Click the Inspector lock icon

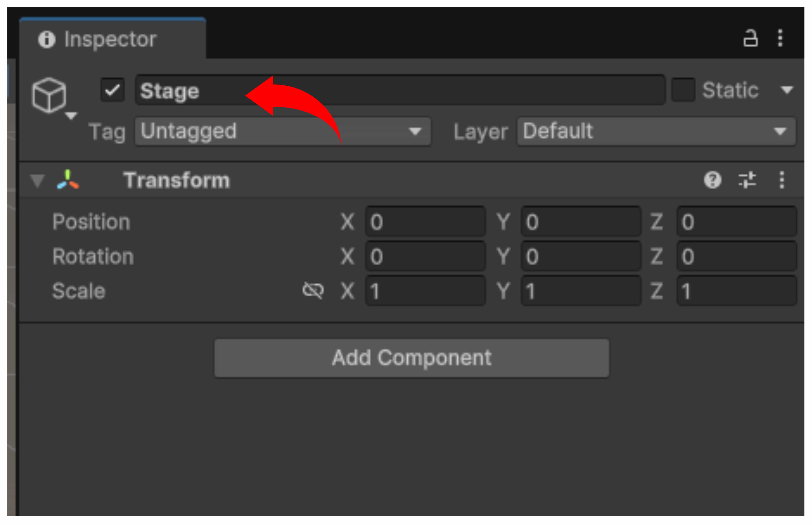[750, 38]
